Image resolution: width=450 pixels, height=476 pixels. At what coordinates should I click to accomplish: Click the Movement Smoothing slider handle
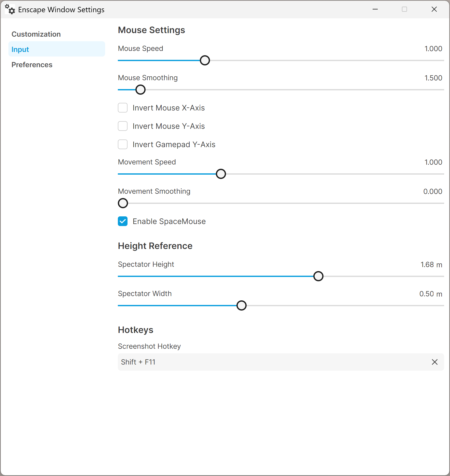point(123,203)
